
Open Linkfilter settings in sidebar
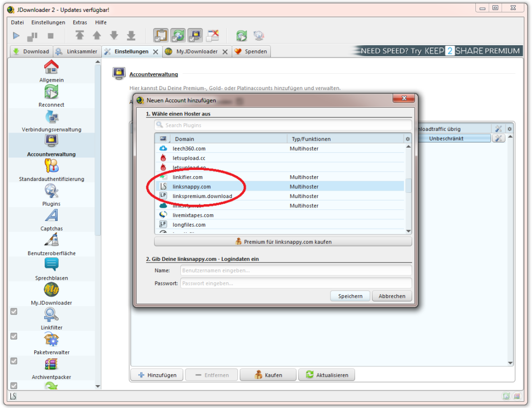(x=51, y=319)
